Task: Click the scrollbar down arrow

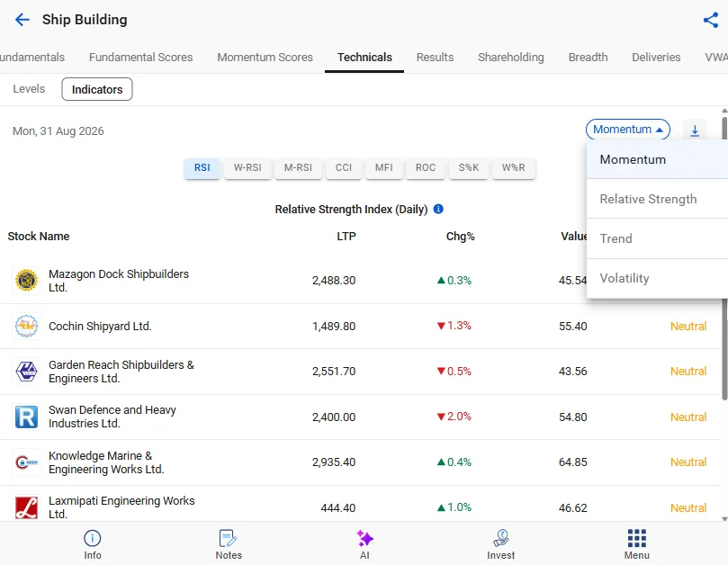Action: 724,518
